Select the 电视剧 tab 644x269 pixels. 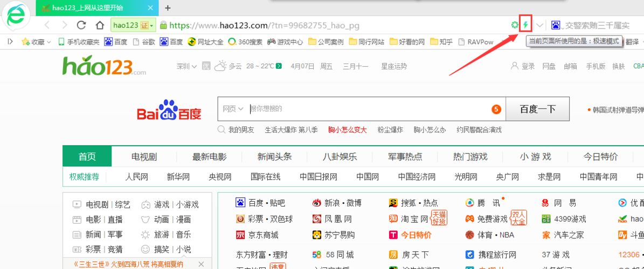144,156
